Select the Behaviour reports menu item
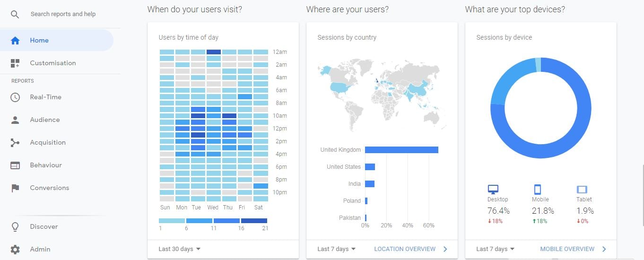644x260 pixels. (x=46, y=165)
